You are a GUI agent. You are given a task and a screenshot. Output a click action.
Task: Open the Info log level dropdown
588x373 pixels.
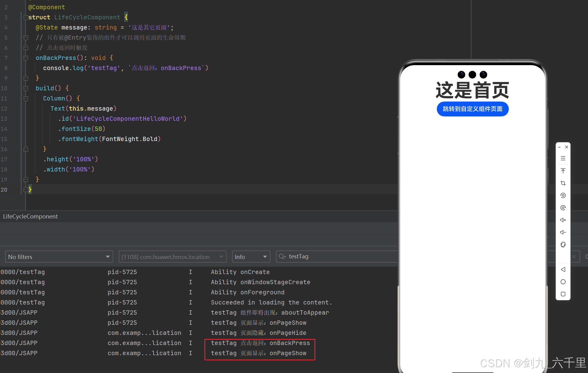coord(251,257)
